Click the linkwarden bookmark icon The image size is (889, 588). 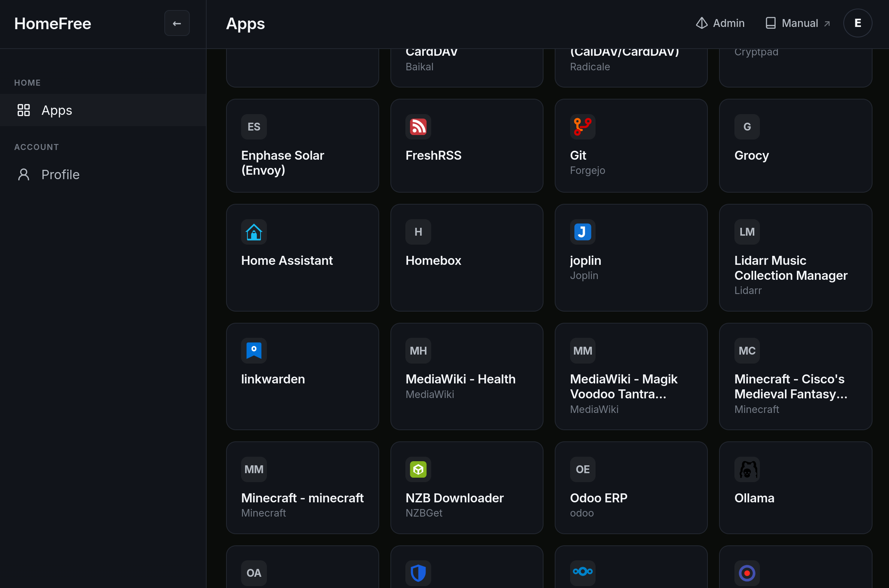coord(254,350)
